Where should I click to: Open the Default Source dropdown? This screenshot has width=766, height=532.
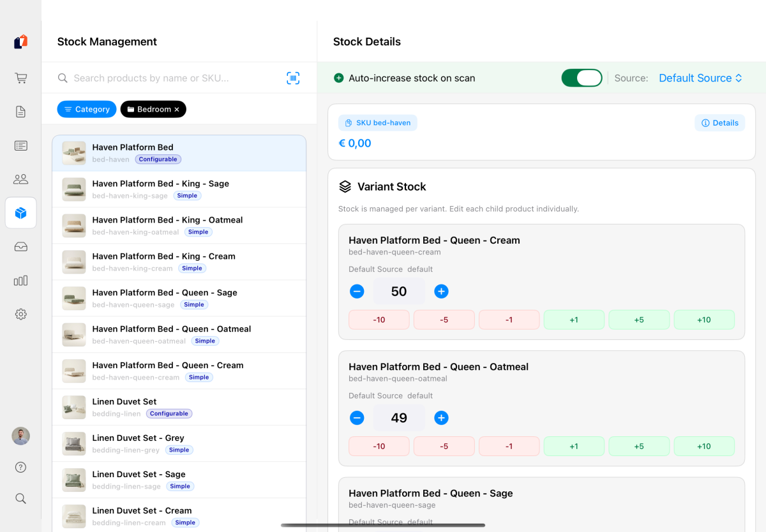click(x=700, y=78)
